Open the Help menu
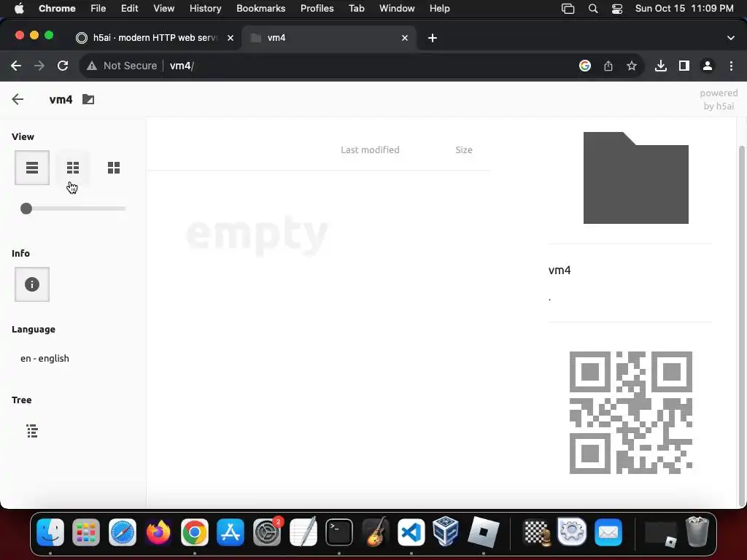This screenshot has height=560, width=747. [x=440, y=8]
